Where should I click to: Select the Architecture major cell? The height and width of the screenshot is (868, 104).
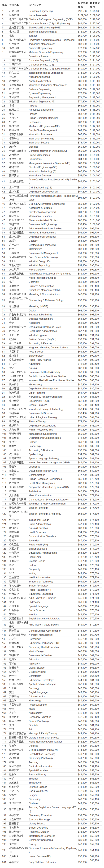(x=35, y=491)
